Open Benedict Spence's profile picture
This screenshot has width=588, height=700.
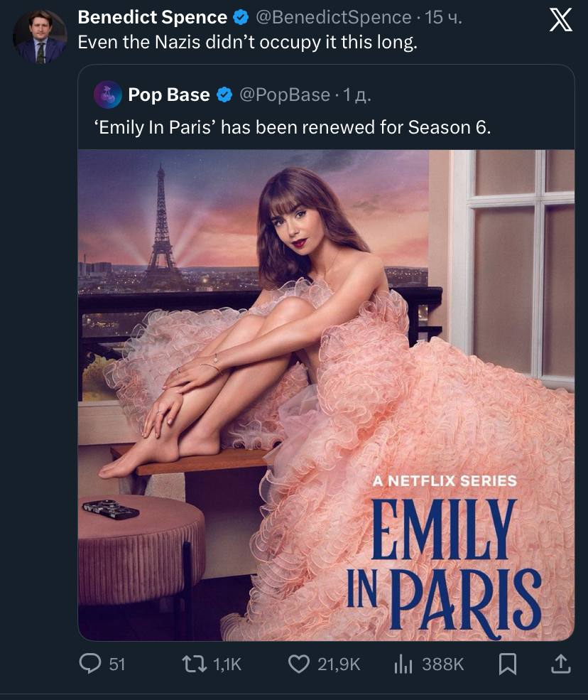(x=40, y=37)
